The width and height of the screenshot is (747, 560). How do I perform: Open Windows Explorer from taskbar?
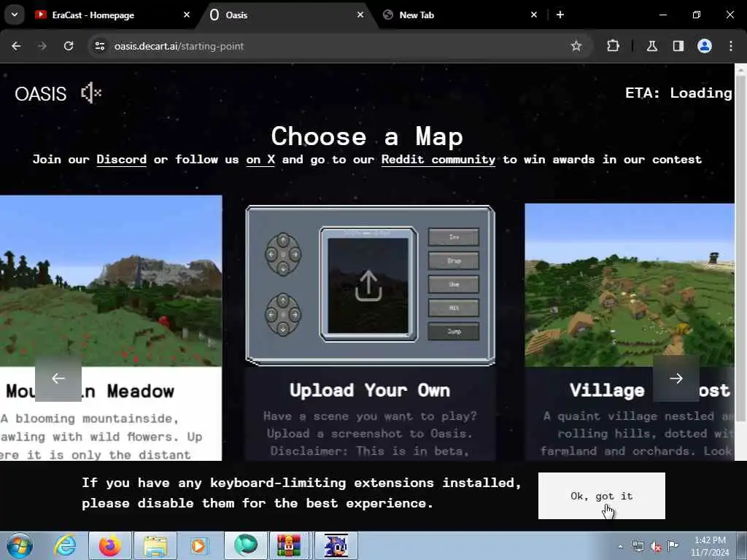click(155, 545)
